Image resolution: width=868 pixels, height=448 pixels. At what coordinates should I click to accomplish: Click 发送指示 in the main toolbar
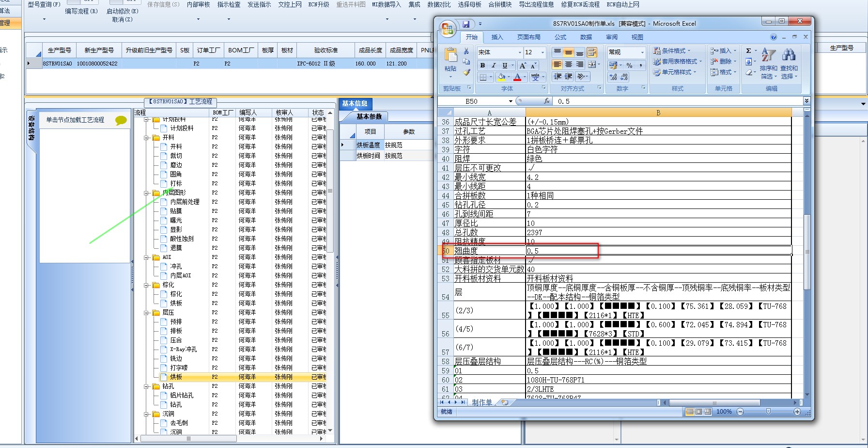tap(259, 4)
